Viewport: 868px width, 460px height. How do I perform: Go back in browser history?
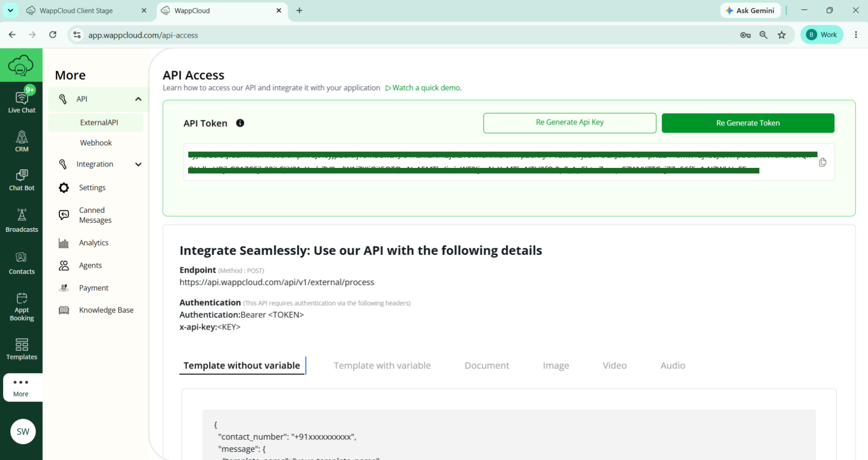pyautogui.click(x=12, y=34)
